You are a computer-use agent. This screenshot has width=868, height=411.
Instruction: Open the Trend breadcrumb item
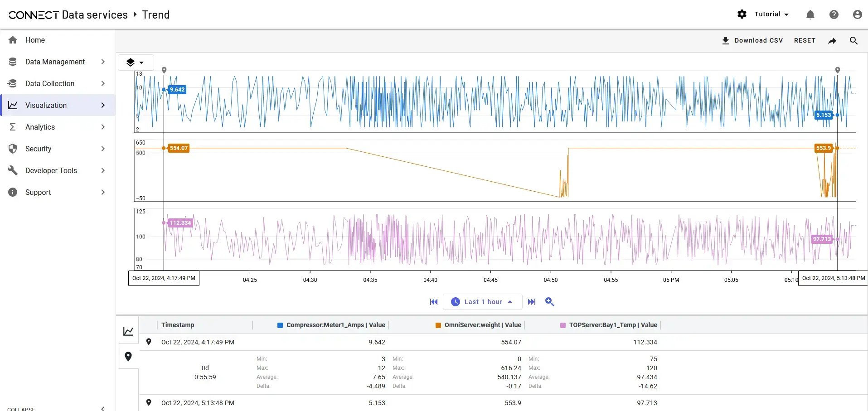(155, 15)
